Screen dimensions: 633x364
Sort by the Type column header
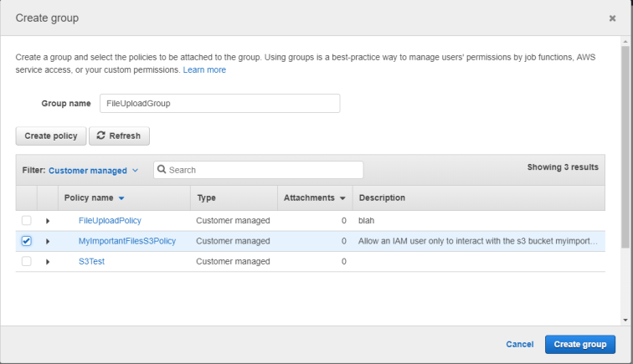[206, 198]
